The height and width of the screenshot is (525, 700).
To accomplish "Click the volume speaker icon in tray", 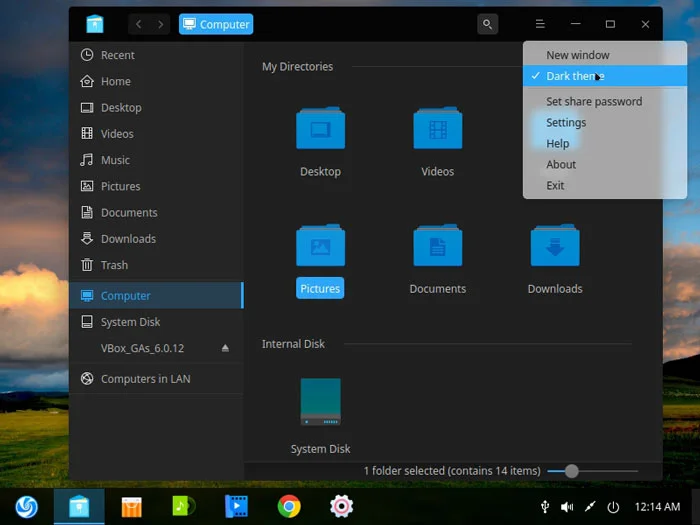I will (567, 507).
